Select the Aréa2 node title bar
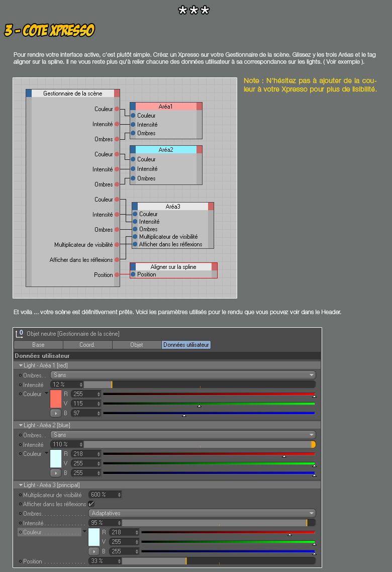This screenshot has height=572, width=392. pos(166,150)
